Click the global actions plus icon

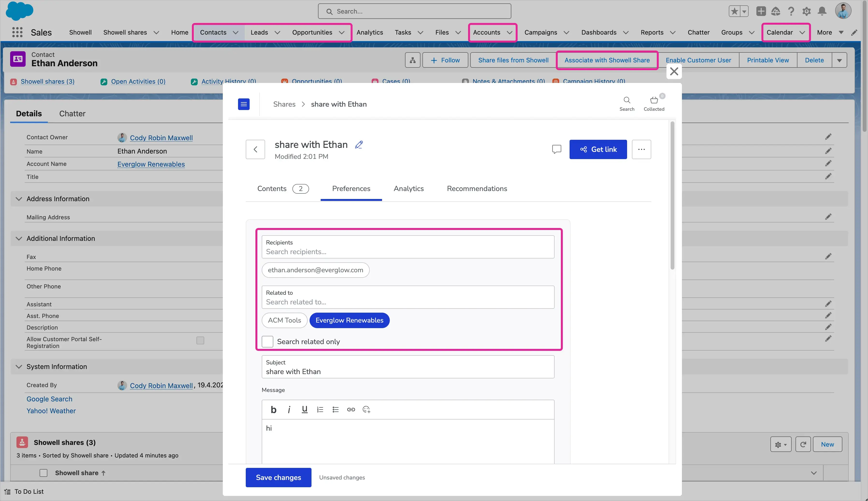tap(761, 11)
